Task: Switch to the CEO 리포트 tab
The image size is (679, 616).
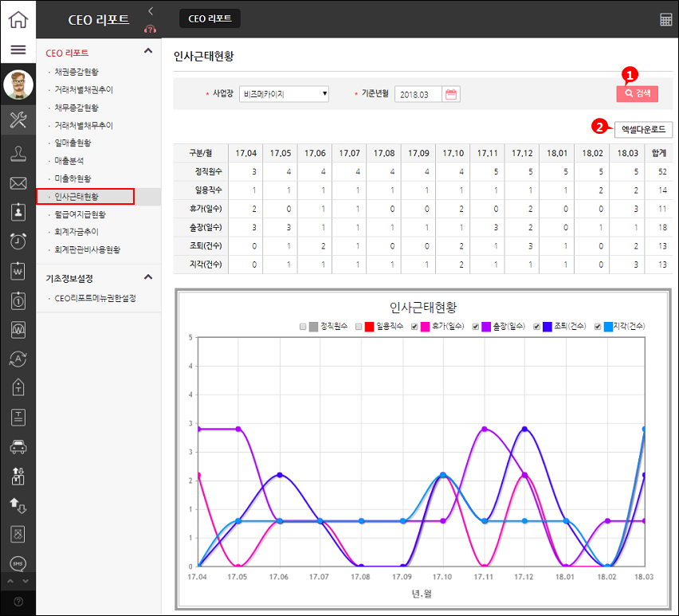Action: (210, 18)
